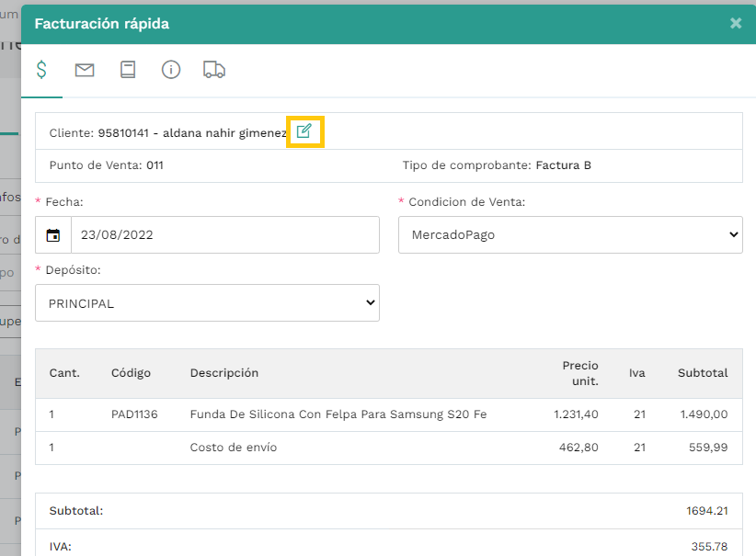Screen dimensions: 756x556
Task: Select product code PAD1136 cell
Action: tap(134, 414)
